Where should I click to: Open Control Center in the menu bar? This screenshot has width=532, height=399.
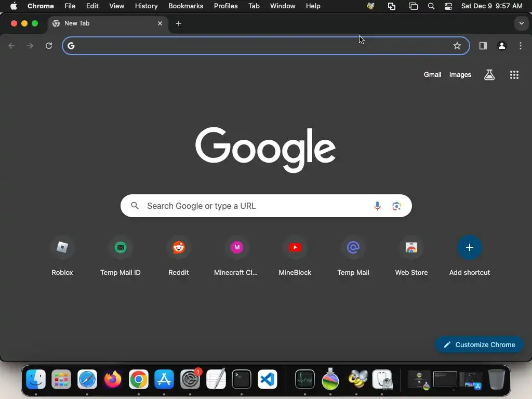pyautogui.click(x=448, y=6)
